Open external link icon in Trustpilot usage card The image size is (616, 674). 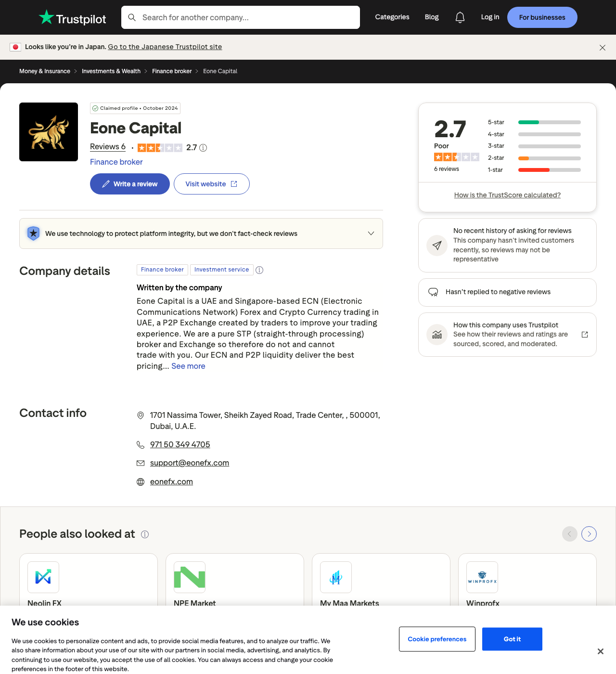click(585, 335)
